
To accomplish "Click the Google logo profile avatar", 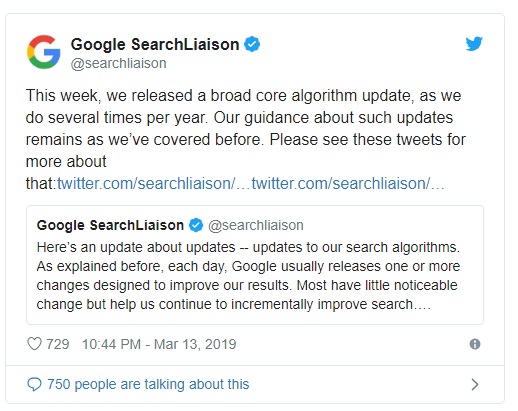I will click(x=44, y=52).
